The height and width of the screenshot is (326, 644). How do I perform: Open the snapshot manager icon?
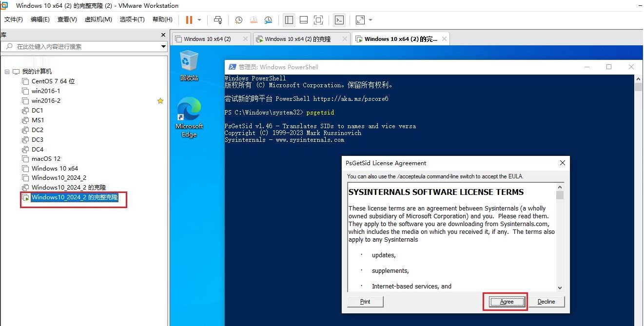pyautogui.click(x=268, y=20)
